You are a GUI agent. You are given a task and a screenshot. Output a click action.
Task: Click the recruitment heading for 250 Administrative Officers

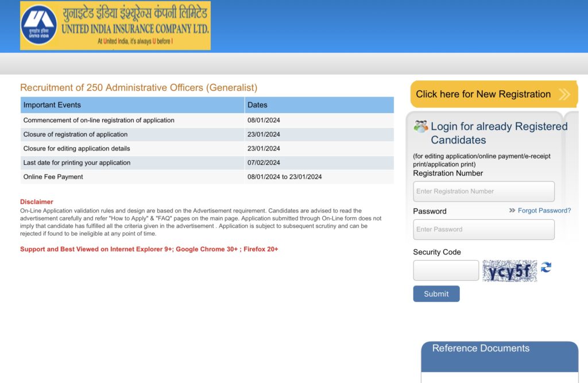tap(139, 87)
